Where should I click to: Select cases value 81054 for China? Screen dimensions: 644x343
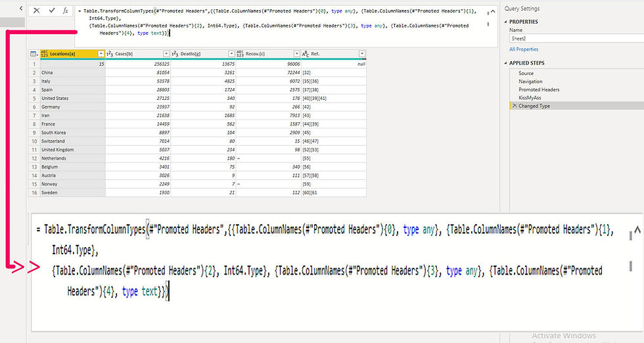(138, 73)
